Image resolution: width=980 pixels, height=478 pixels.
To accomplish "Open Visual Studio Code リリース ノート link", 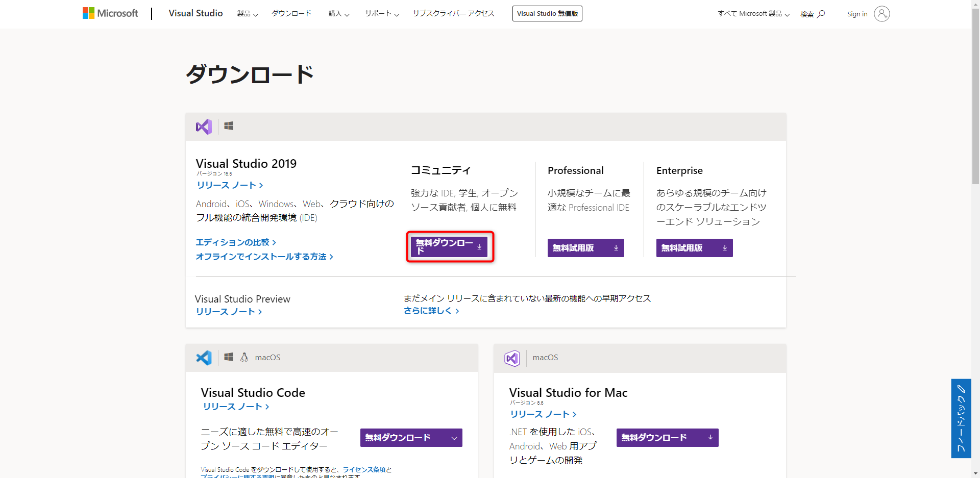I will [x=236, y=407].
